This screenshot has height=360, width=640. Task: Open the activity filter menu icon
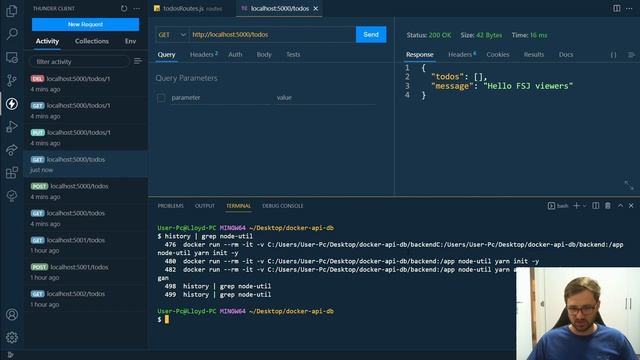pos(138,61)
